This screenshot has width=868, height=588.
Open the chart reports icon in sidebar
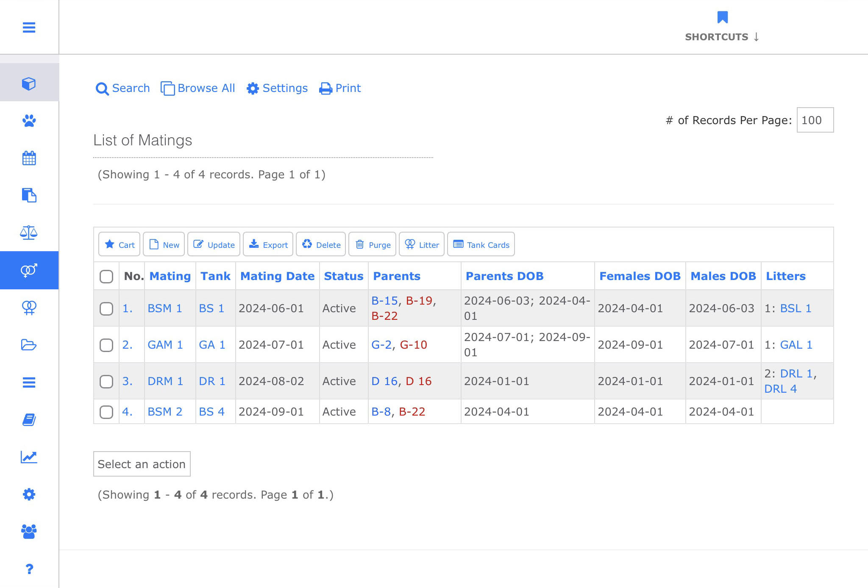point(29,457)
